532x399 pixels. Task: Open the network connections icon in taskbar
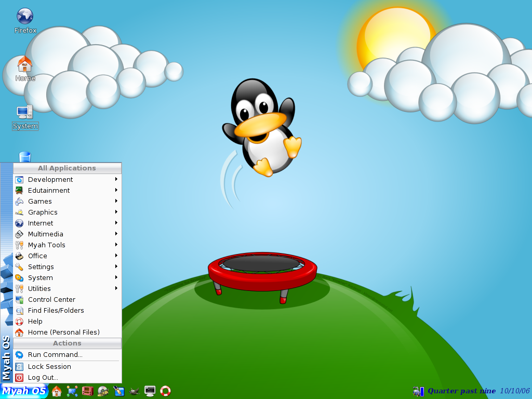pos(72,391)
